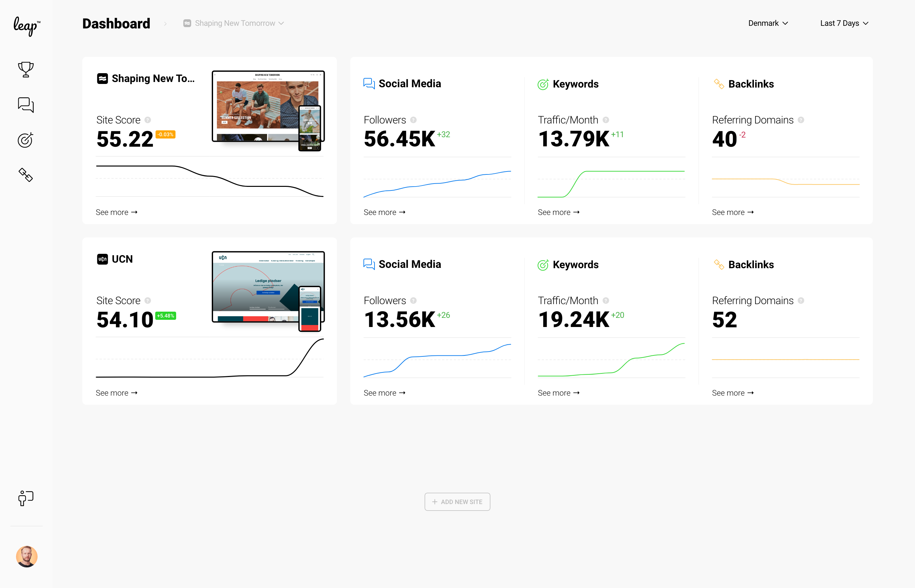Click the UCN card logo icon
This screenshot has height=588, width=915.
pyautogui.click(x=102, y=259)
